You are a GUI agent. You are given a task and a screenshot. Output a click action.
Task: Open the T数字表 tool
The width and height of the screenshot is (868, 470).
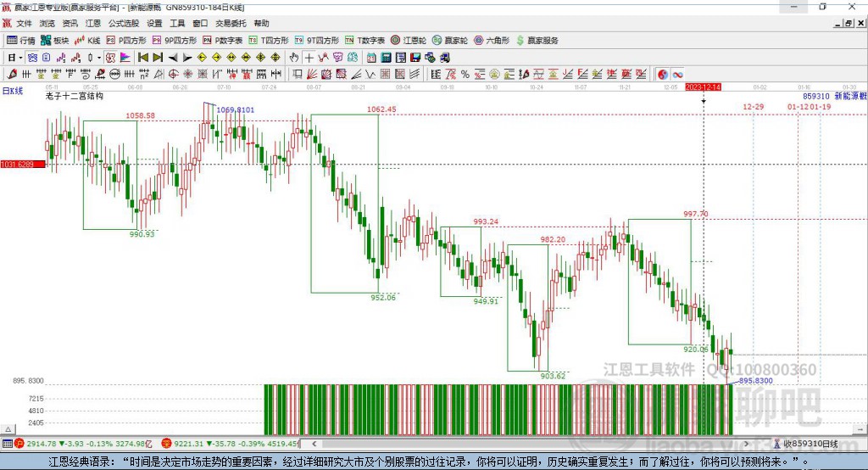364,40
